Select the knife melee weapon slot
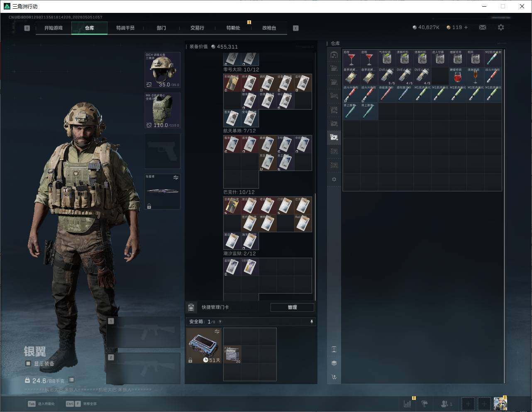The width and height of the screenshot is (532, 412). 162,191
